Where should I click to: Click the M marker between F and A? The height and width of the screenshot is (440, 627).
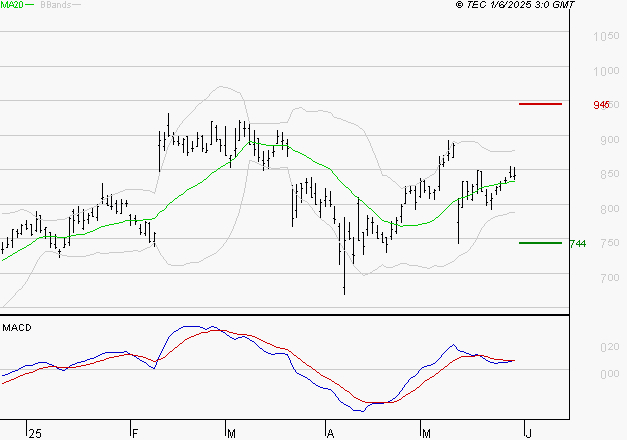(232, 432)
